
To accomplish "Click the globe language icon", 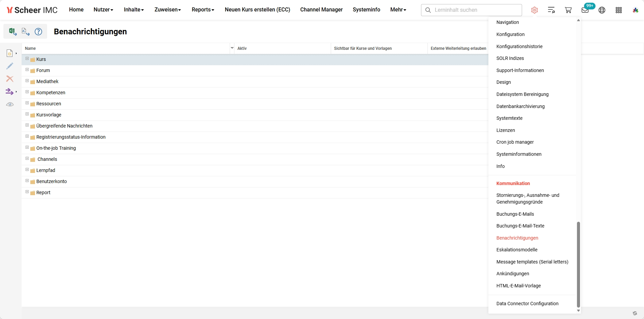I will point(602,10).
